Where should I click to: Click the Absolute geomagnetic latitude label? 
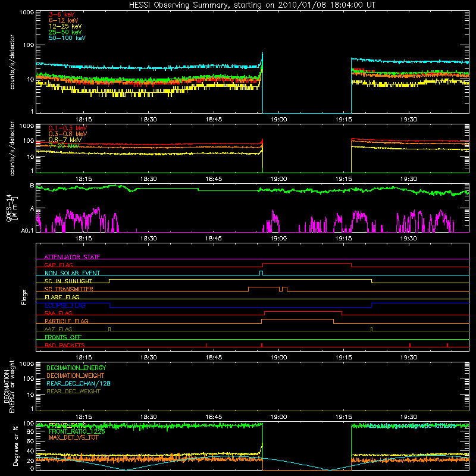411,426
